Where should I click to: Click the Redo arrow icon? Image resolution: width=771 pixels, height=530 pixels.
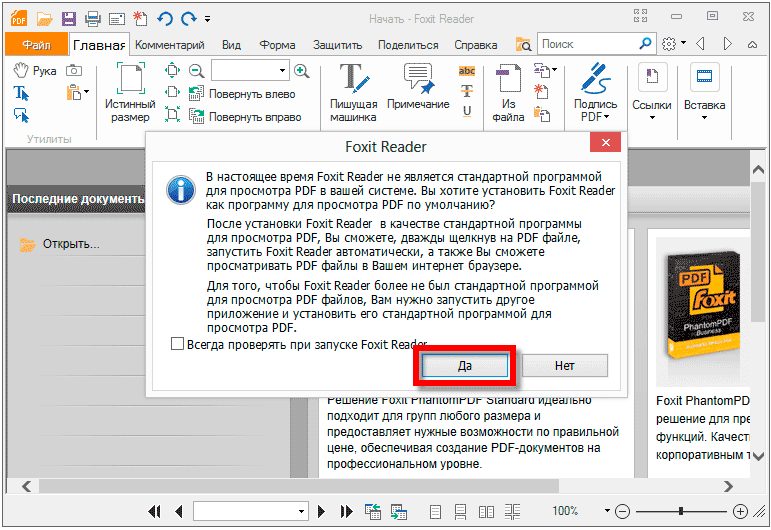tap(188, 19)
